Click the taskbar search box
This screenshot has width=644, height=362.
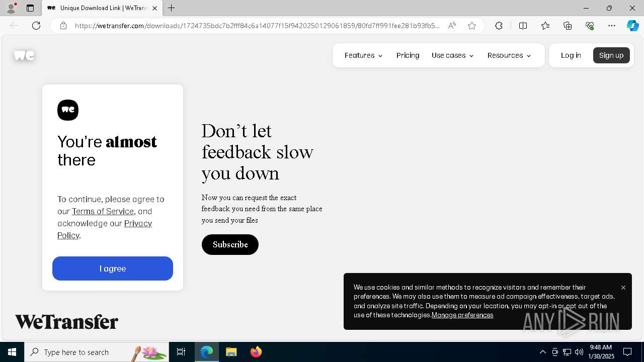97,352
